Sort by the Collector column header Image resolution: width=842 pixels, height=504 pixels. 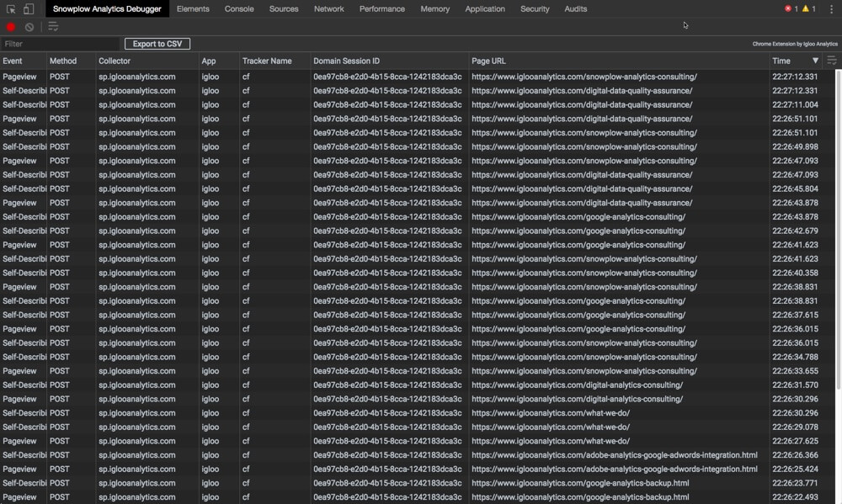147,61
